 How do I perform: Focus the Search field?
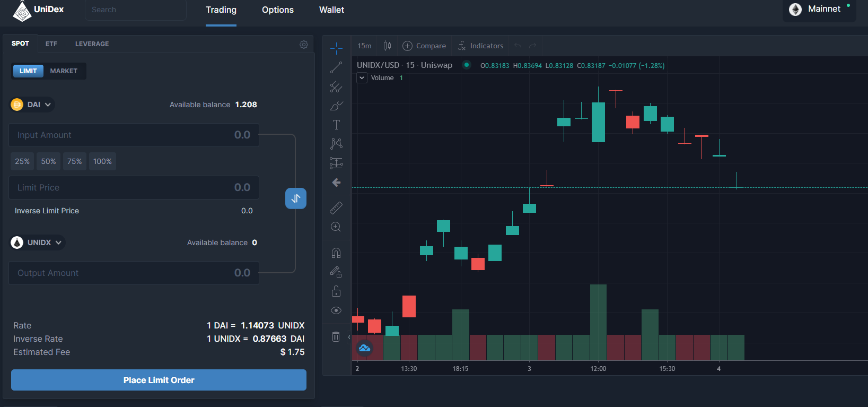(x=136, y=10)
